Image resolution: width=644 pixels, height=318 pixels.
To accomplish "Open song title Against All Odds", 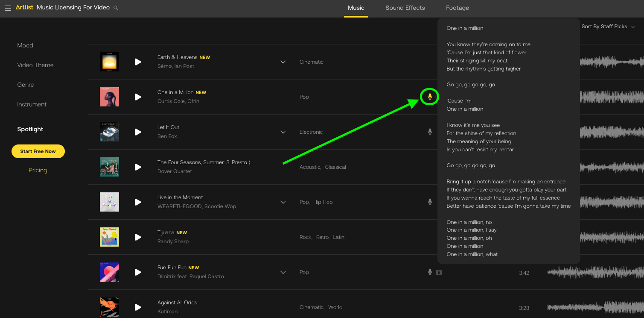I will coord(178,303).
